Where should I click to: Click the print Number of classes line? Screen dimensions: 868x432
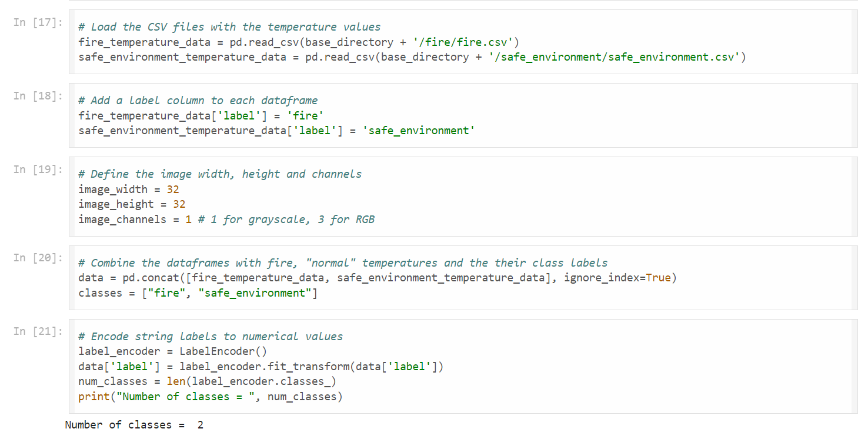tap(211, 397)
